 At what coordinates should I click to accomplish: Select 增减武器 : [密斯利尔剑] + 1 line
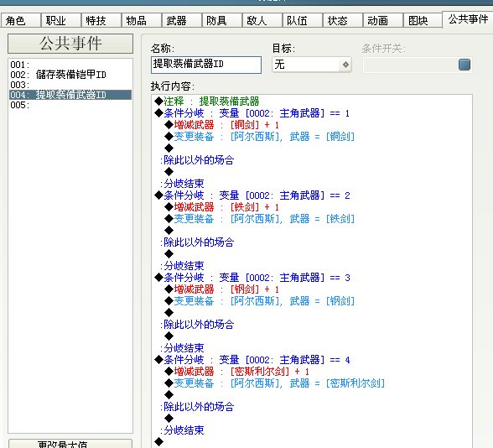click(236, 372)
